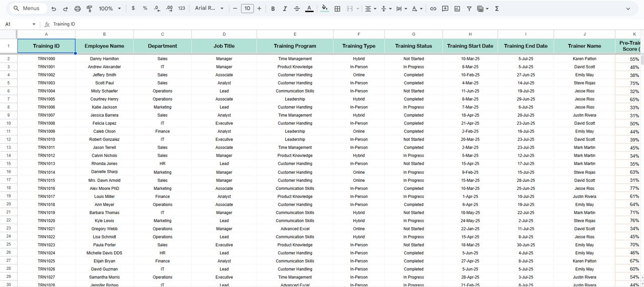The width and height of the screenshot is (644, 287).
Task: Select the Department column header cell
Action: [x=163, y=46]
